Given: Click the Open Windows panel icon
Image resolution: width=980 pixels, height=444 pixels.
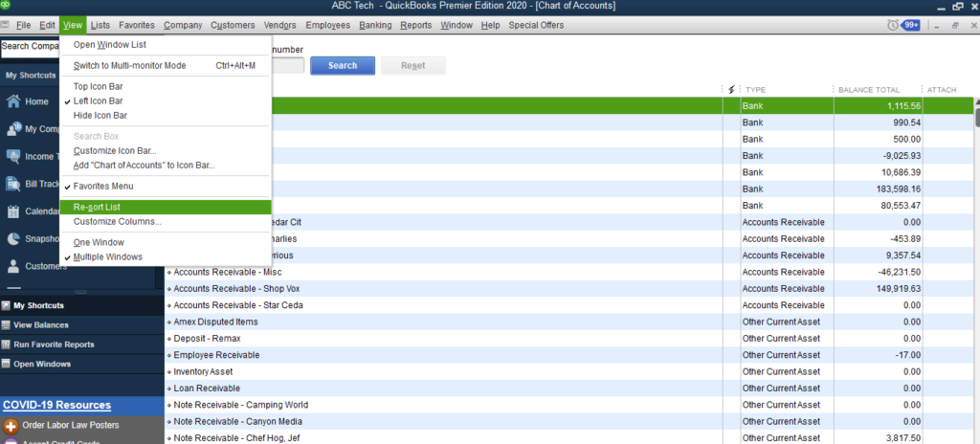Looking at the screenshot, I should click(6, 364).
